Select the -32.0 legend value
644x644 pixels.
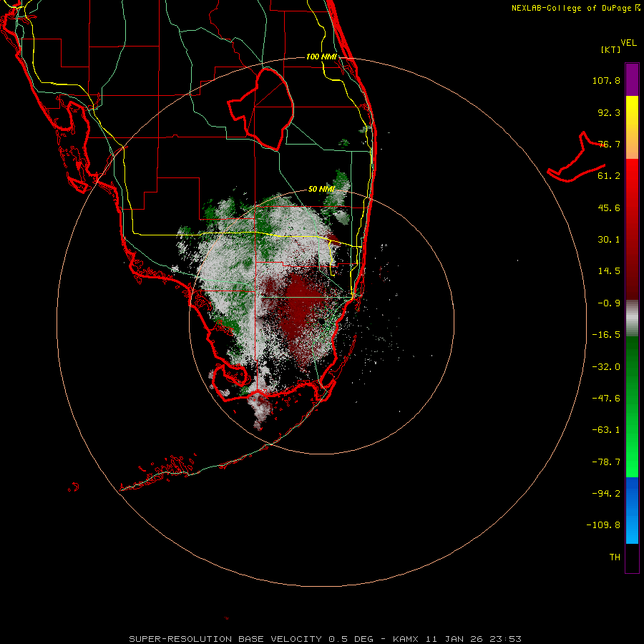pyautogui.click(x=606, y=367)
